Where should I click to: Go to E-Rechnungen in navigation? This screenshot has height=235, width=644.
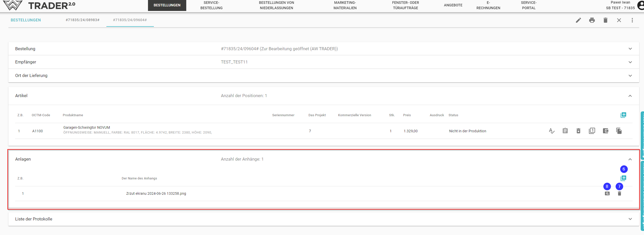[x=488, y=5]
